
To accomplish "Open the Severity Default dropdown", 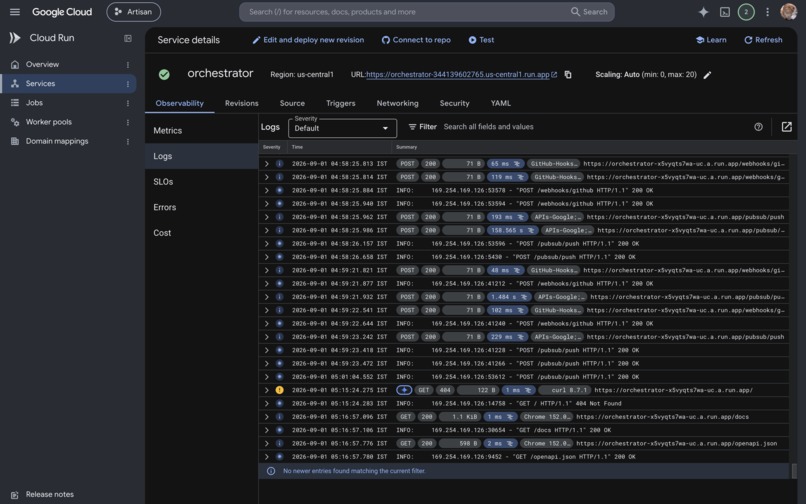I will pos(342,128).
